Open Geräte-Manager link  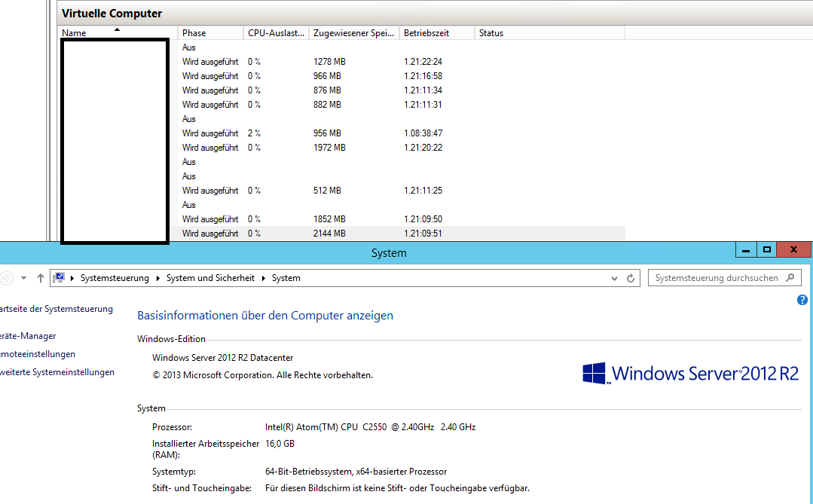pyautogui.click(x=28, y=336)
